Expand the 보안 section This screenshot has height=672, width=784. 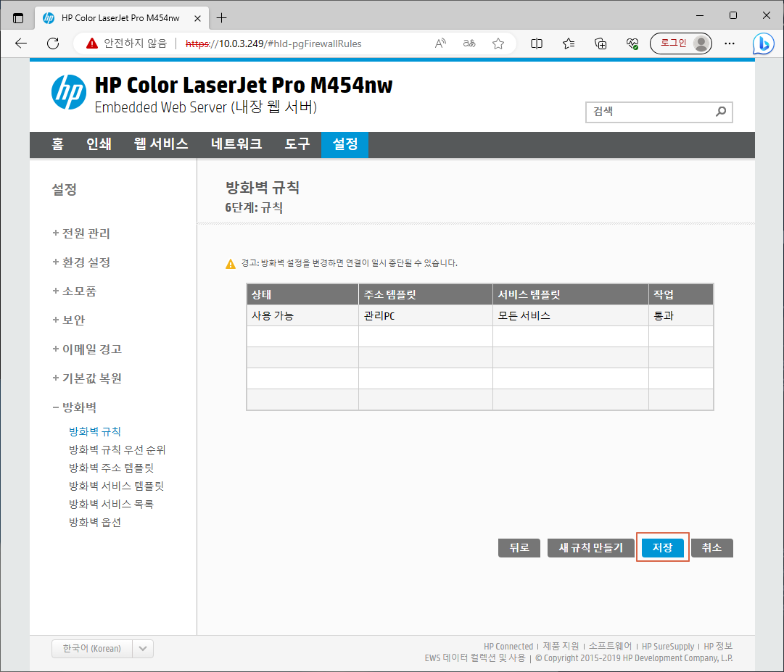68,320
